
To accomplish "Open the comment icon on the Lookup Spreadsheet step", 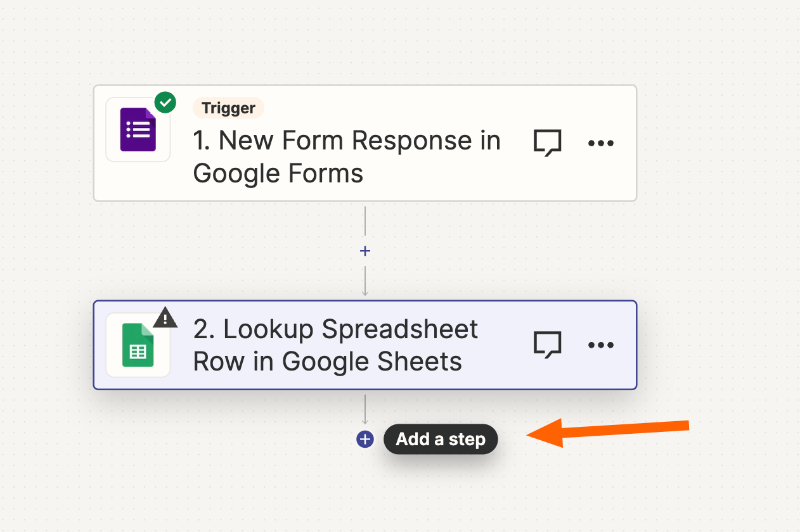I will pos(547,345).
